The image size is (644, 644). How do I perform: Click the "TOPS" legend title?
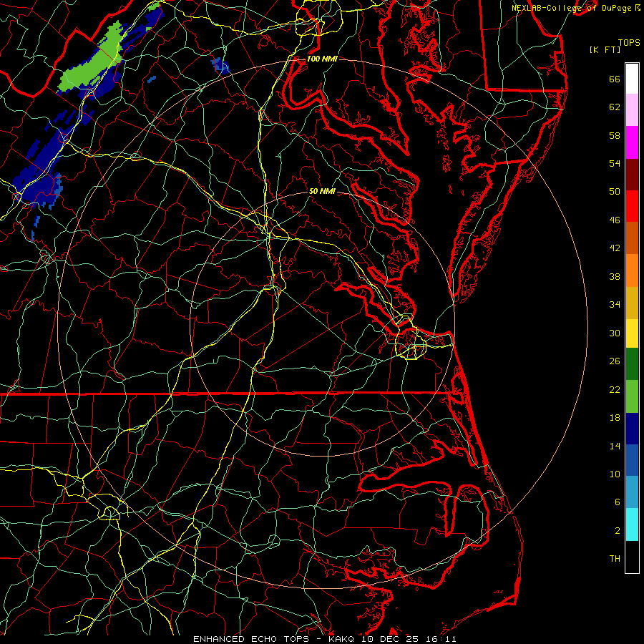[629, 43]
